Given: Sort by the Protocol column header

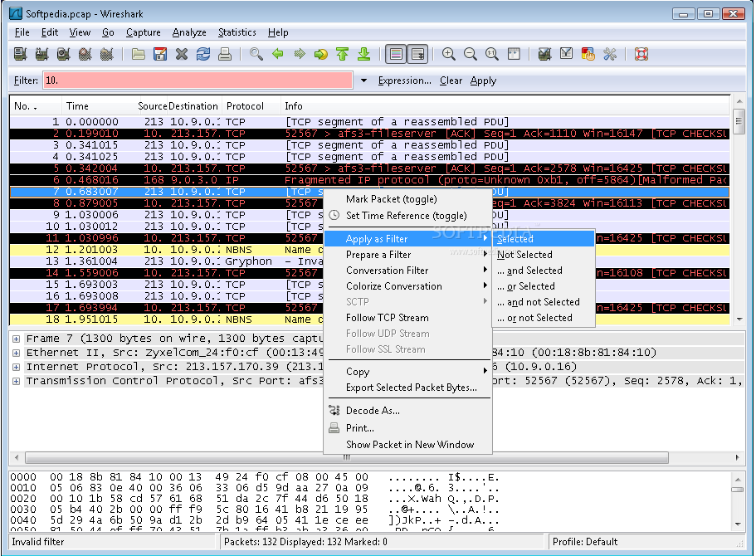Looking at the screenshot, I should tap(251, 106).
